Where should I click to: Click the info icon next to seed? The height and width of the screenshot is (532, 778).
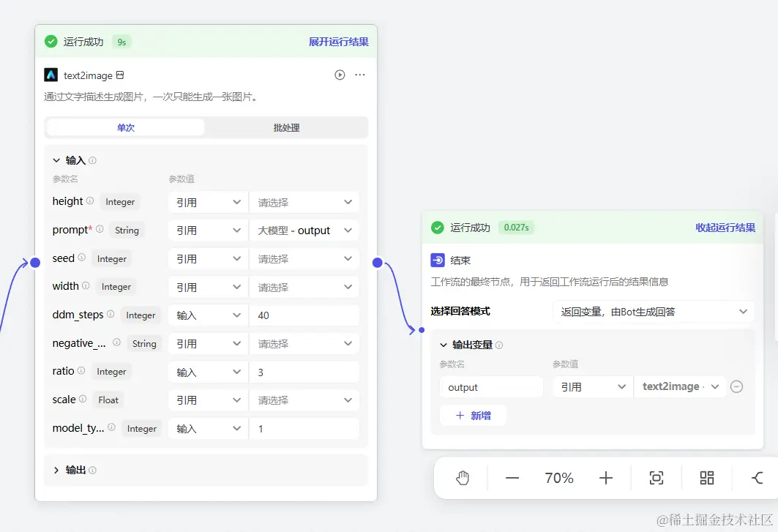(81, 258)
